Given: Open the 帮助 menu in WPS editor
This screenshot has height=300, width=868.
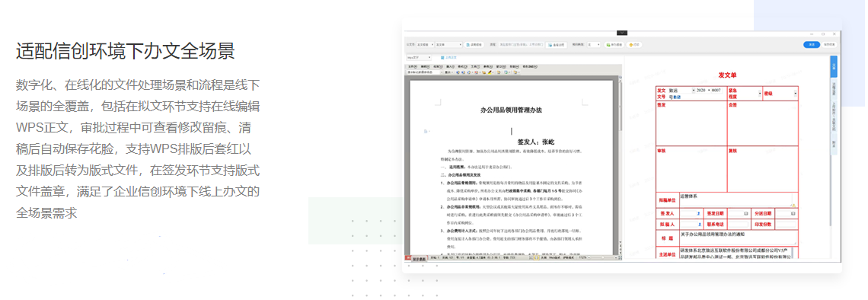Looking at the screenshot, I should click(514, 66).
